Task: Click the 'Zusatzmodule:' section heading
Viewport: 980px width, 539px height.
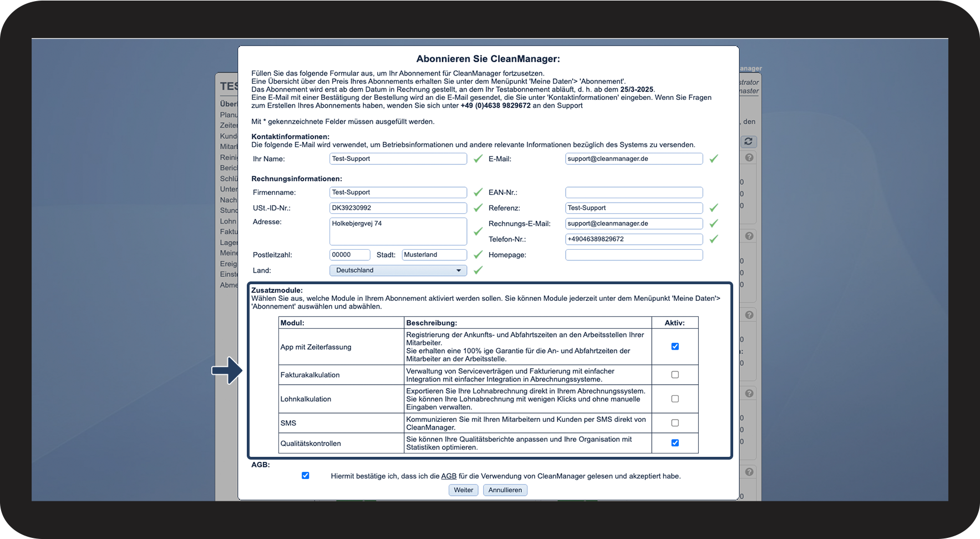Action: coord(277,290)
